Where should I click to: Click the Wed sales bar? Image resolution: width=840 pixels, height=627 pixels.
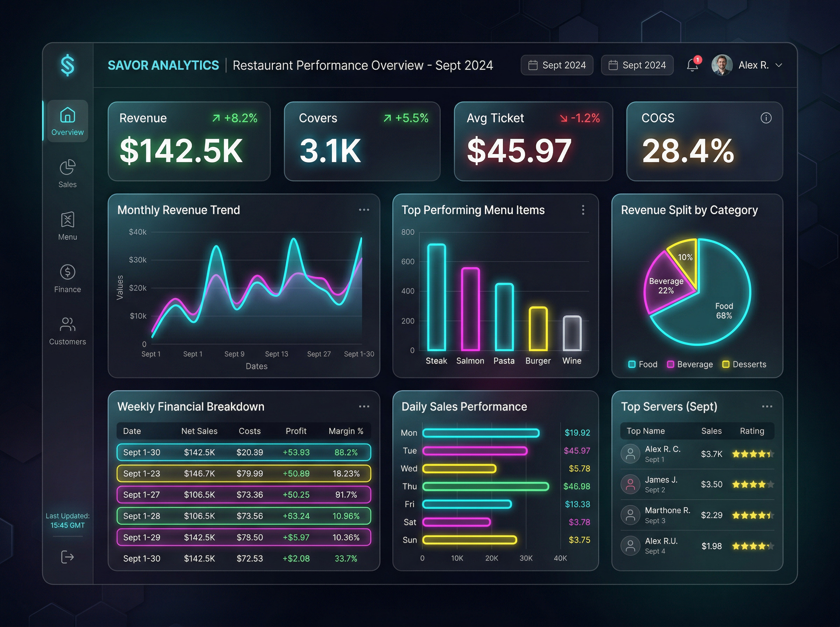coord(459,469)
